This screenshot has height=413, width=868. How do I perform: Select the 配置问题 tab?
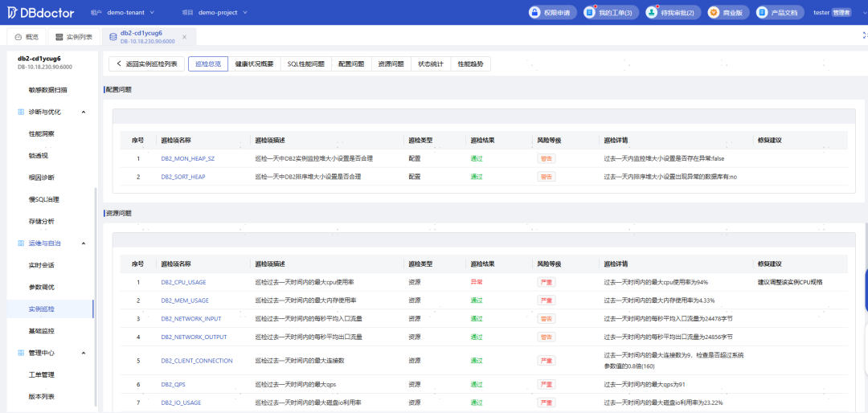351,64
